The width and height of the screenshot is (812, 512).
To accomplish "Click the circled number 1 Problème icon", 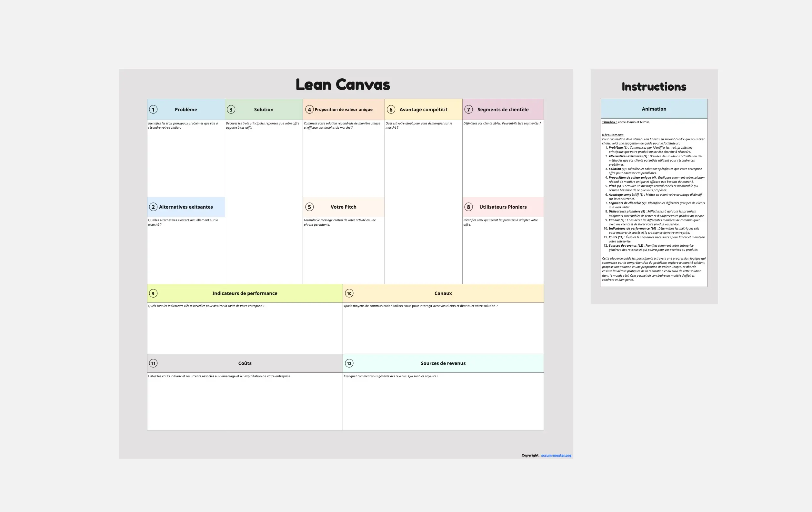I will point(152,109).
